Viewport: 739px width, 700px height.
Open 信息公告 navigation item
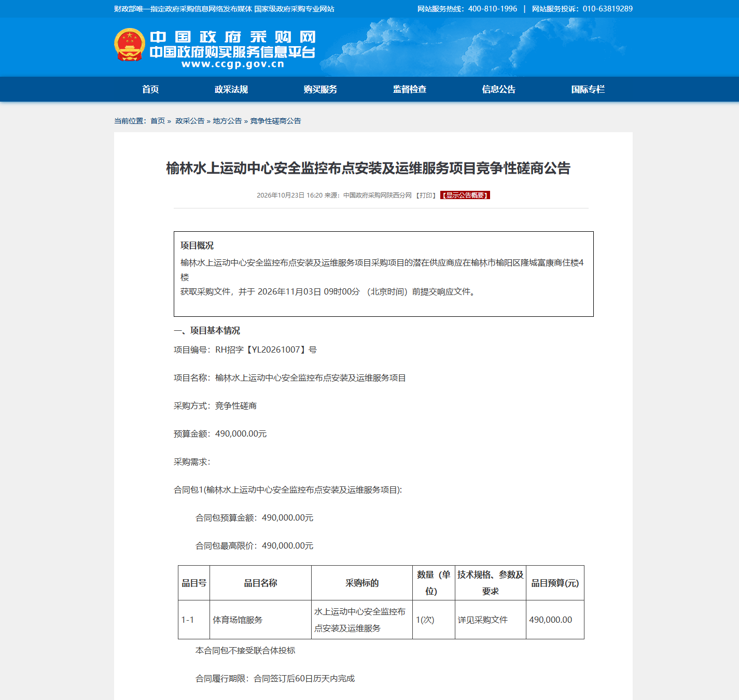[x=499, y=89]
